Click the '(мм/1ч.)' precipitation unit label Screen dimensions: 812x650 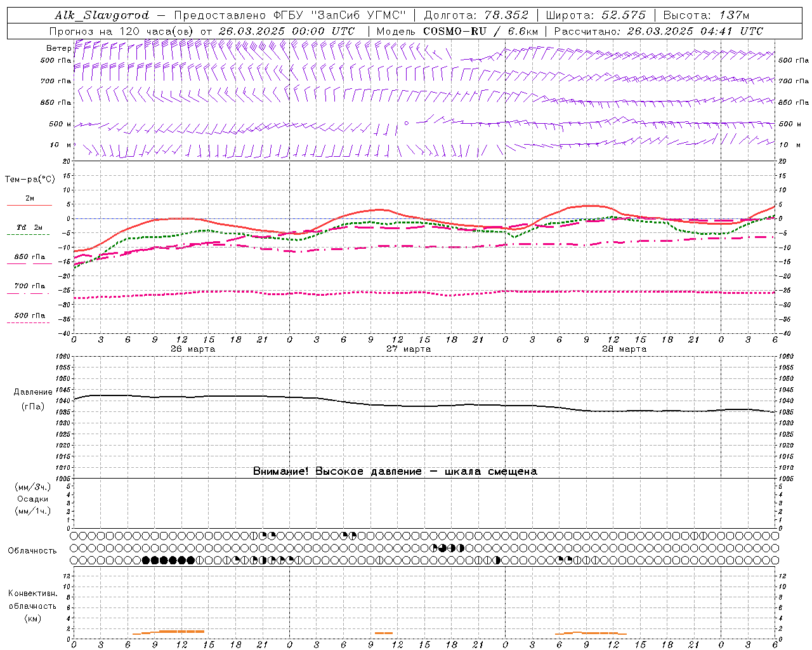(x=32, y=511)
